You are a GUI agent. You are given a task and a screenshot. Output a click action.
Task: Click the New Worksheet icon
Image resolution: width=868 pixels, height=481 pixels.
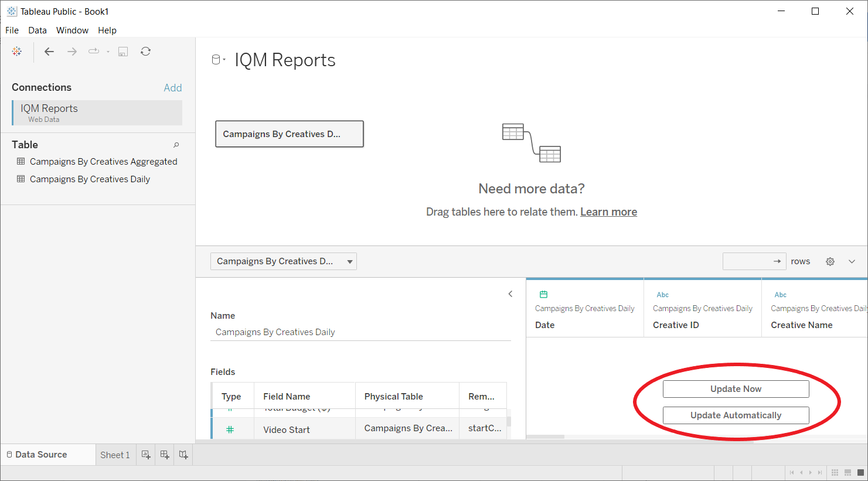click(146, 455)
